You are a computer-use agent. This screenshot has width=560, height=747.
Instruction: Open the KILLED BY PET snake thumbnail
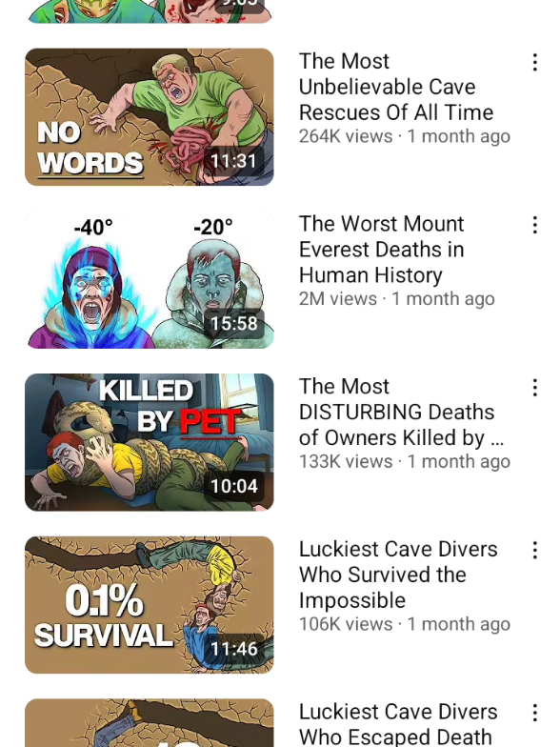(149, 442)
